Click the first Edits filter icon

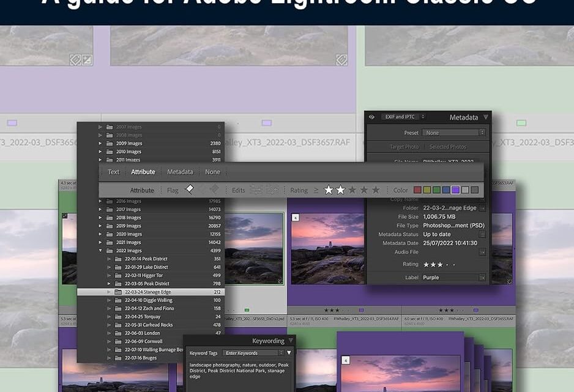tap(256, 190)
